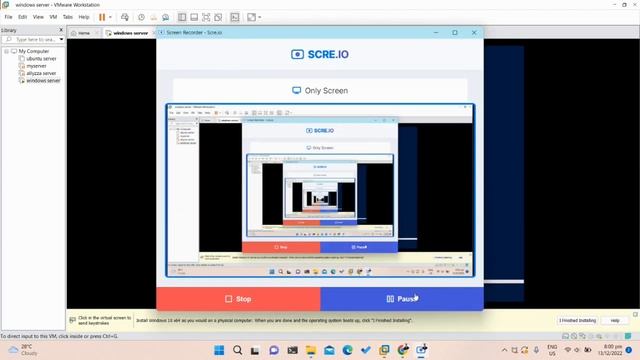Toggle the thumbnail bar view icon
The height and width of the screenshot is (360, 640).
click(194, 17)
